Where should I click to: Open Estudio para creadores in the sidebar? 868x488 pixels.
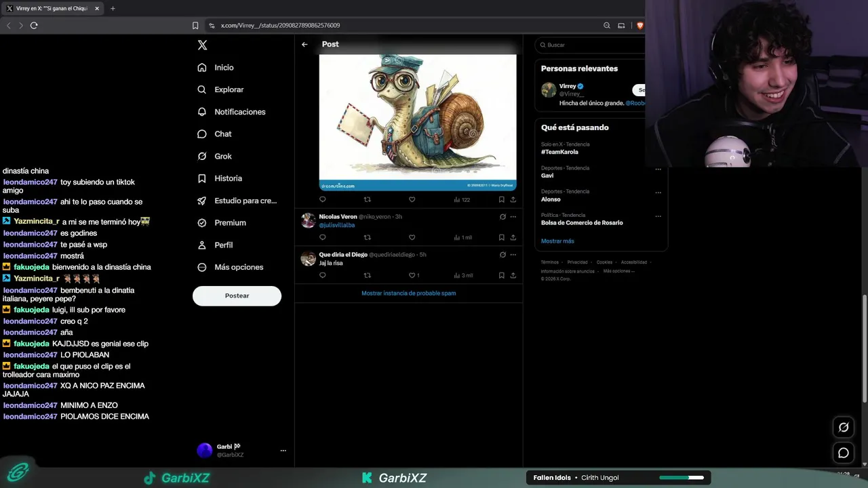(x=237, y=201)
